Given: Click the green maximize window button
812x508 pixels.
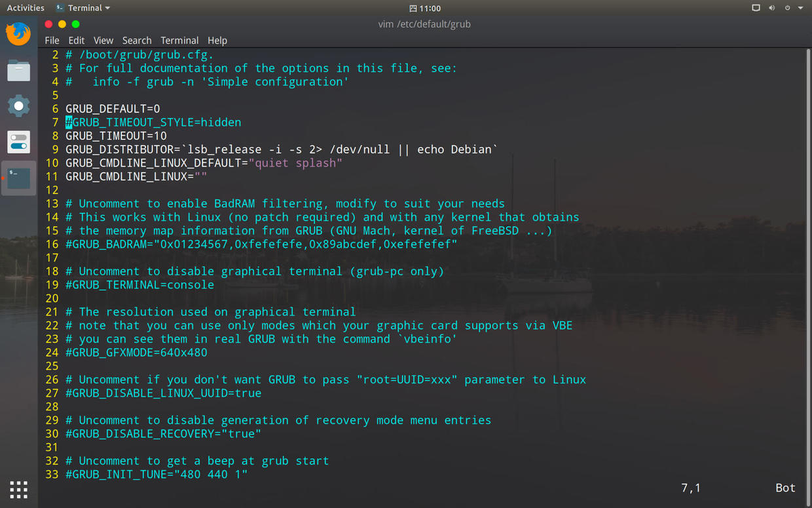Looking at the screenshot, I should (x=76, y=24).
